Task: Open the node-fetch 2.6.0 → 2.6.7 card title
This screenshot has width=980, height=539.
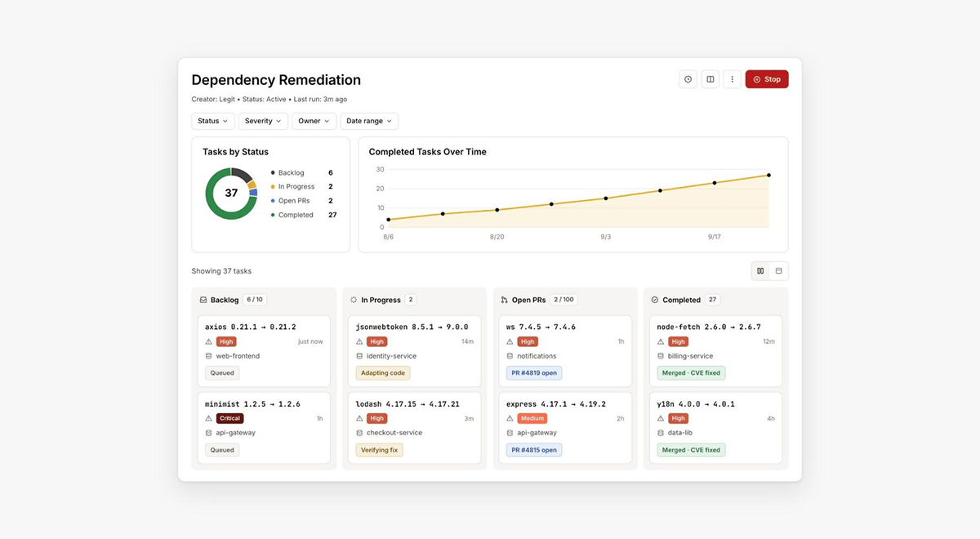Action: pos(709,327)
